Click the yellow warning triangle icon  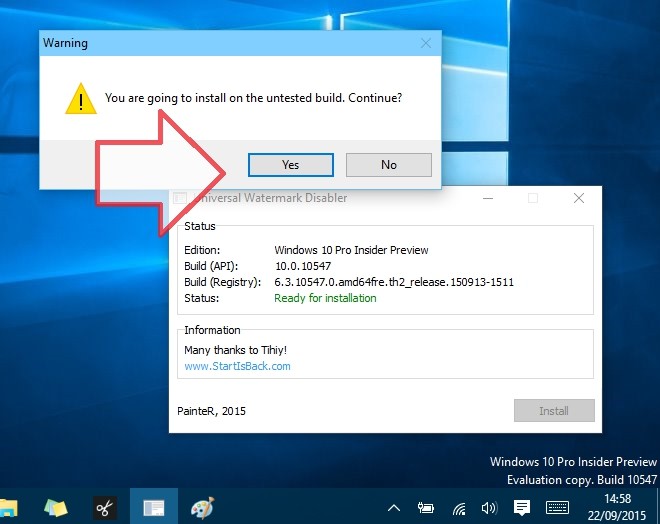78,99
